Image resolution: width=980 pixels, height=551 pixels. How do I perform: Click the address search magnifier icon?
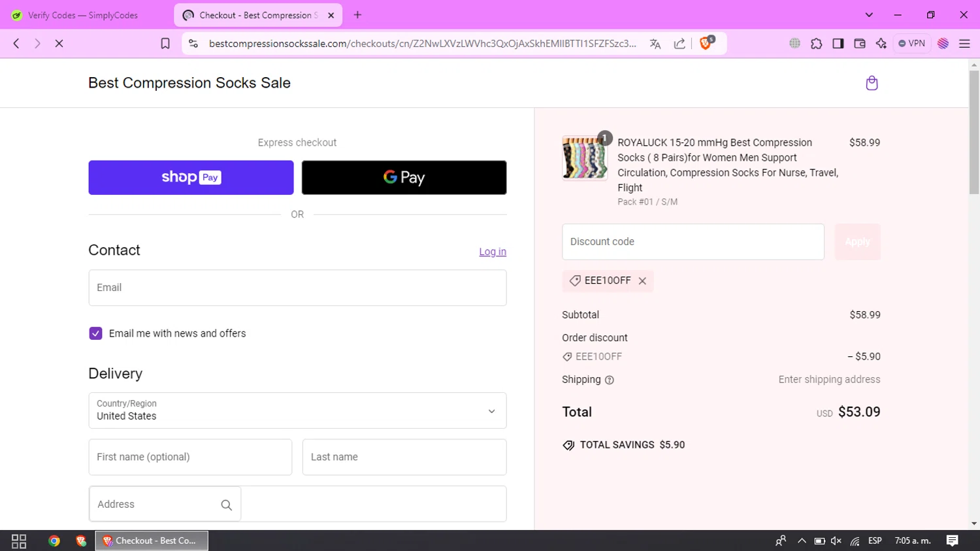coord(227,505)
